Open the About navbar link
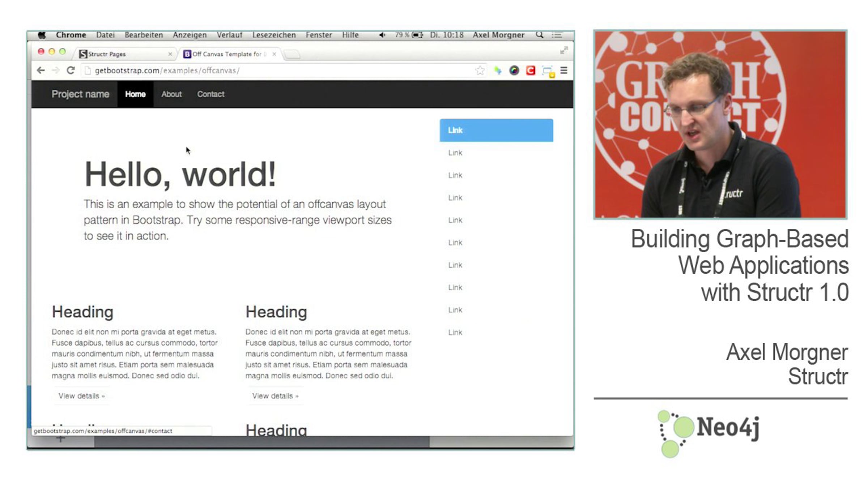 click(171, 94)
